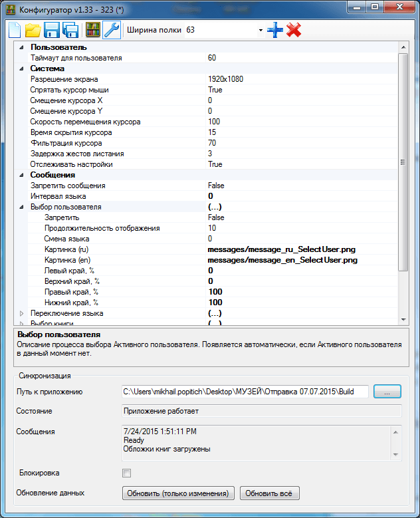
Task: Save using the single floppy disk icon
Action: pyautogui.click(x=52, y=30)
